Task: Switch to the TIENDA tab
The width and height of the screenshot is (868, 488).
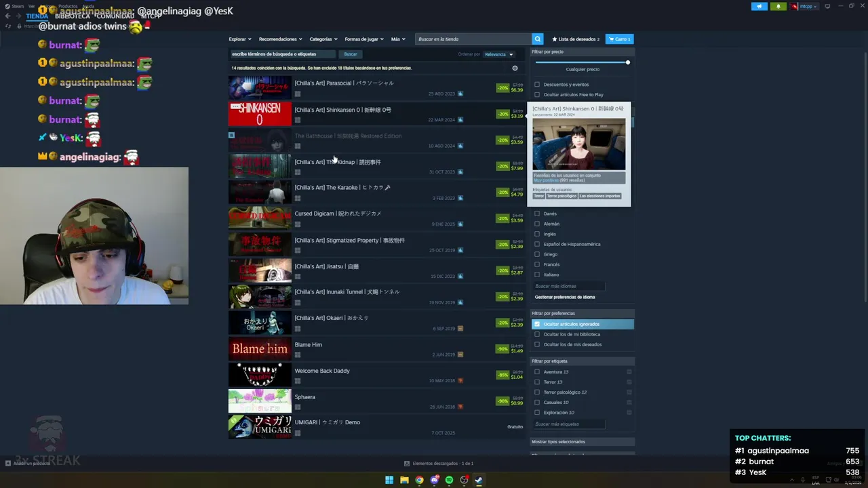Action: pyautogui.click(x=37, y=16)
